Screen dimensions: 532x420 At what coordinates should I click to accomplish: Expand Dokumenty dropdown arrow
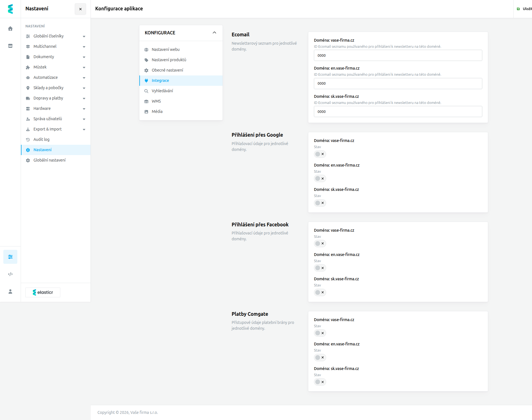[x=84, y=57]
